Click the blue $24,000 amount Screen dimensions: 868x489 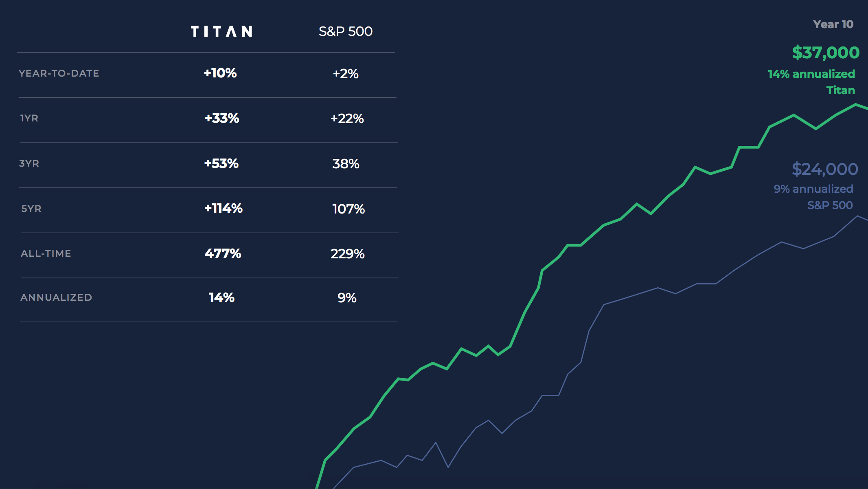tap(825, 169)
